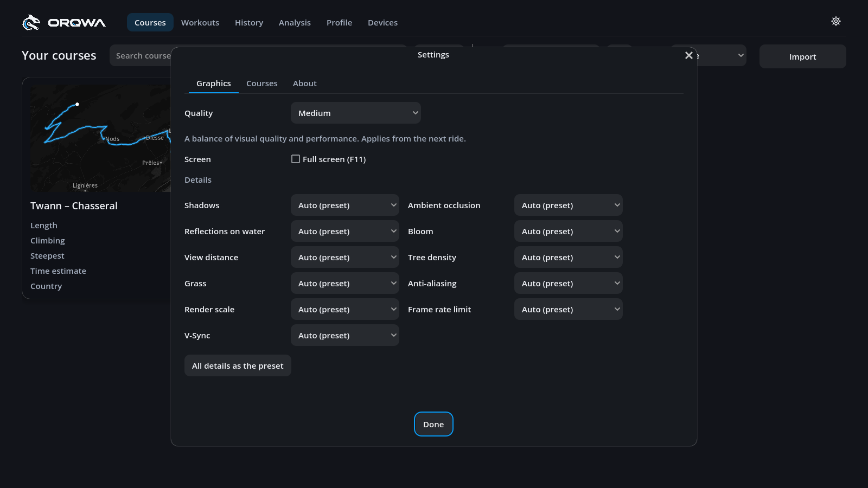The width and height of the screenshot is (868, 488).
Task: Click All details as the preset button
Action: tap(238, 365)
